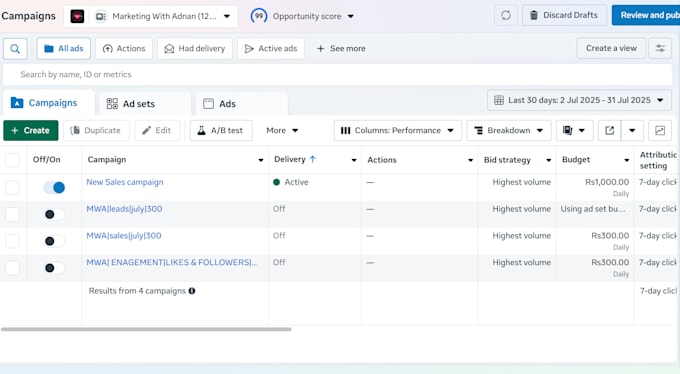Open Actions column header menu arrow
680x374 pixels.
pyautogui.click(x=471, y=160)
